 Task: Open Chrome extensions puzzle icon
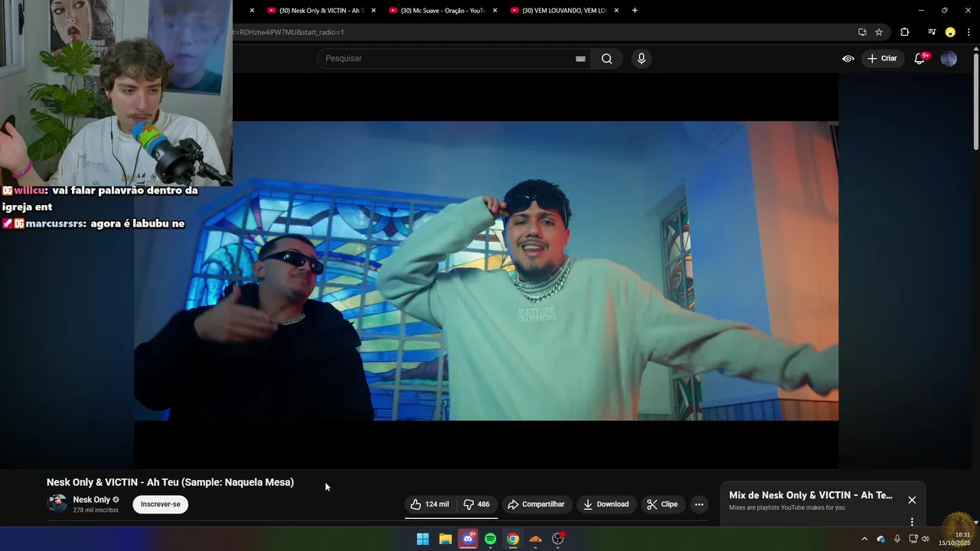pos(905,32)
